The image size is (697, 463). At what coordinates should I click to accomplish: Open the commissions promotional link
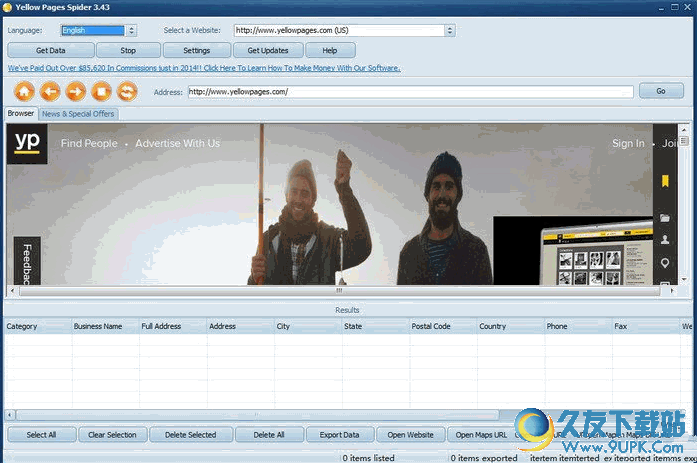pos(204,68)
